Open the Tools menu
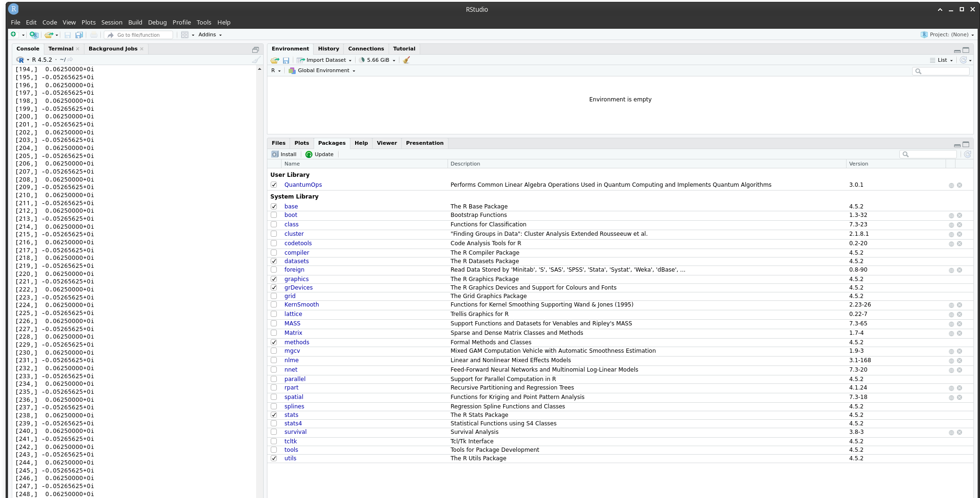 coord(204,22)
